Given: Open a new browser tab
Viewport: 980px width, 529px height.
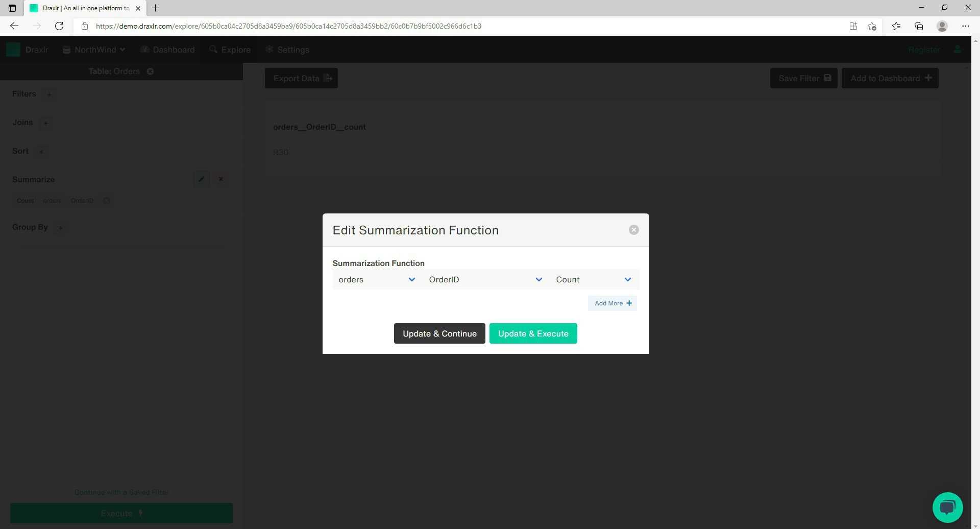Looking at the screenshot, I should click(x=156, y=8).
